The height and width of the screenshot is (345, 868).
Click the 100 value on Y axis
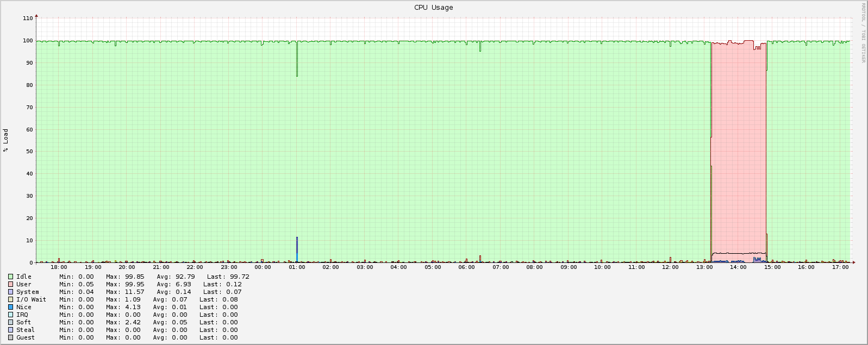point(28,41)
